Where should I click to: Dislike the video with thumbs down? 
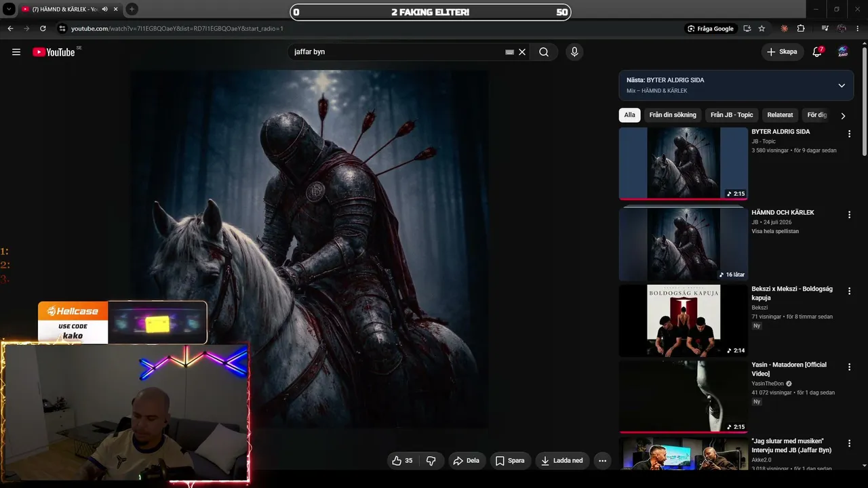point(431,461)
